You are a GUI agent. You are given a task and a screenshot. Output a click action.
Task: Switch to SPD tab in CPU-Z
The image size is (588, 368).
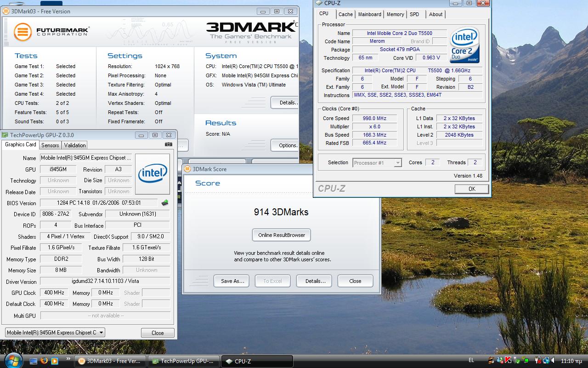coord(414,14)
